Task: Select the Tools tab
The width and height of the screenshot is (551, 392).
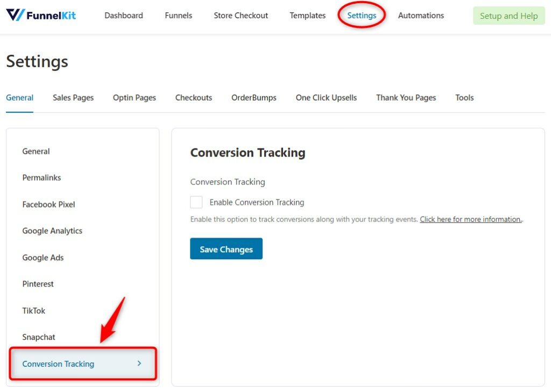Action: tap(464, 98)
